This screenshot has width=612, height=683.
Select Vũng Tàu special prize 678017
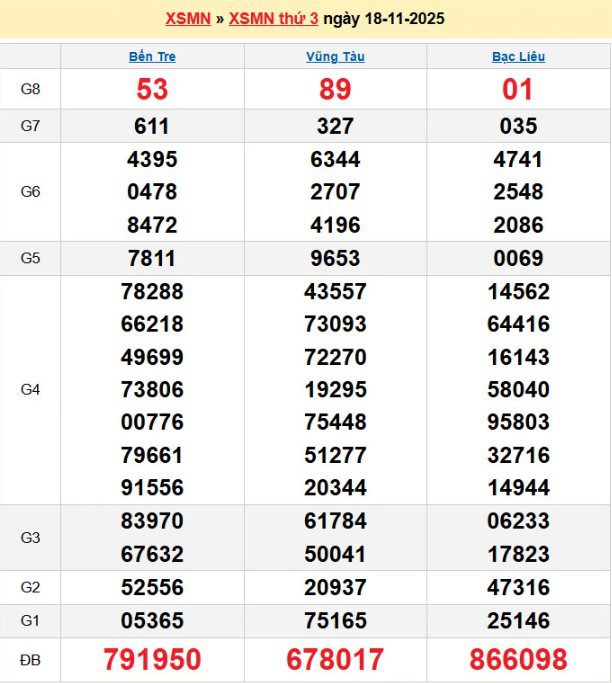[335, 660]
